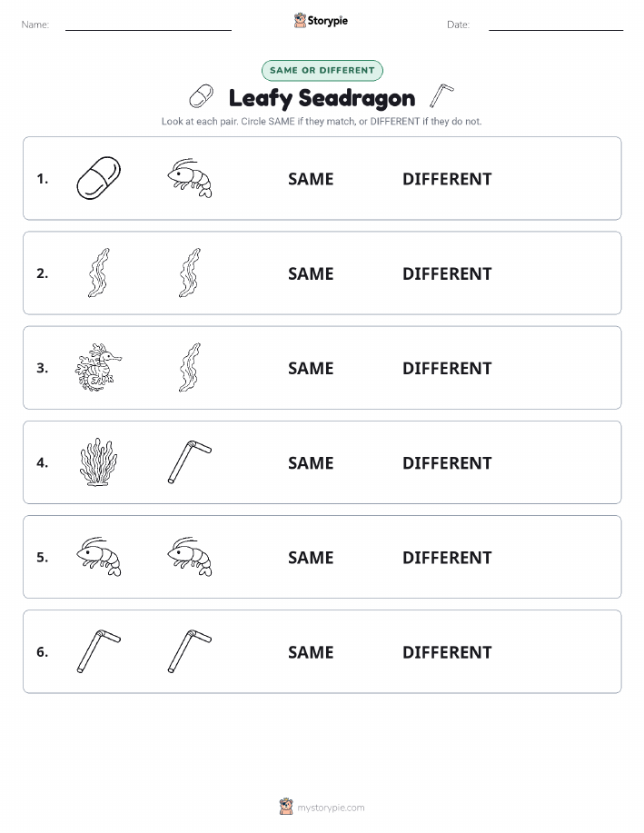Click the seaweed bush icon in row 4
644x833 pixels.
pos(98,461)
